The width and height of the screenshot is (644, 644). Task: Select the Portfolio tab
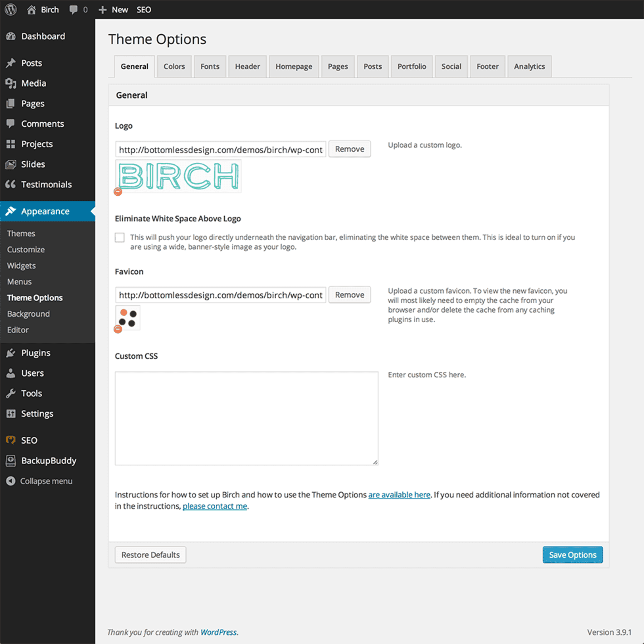click(412, 67)
